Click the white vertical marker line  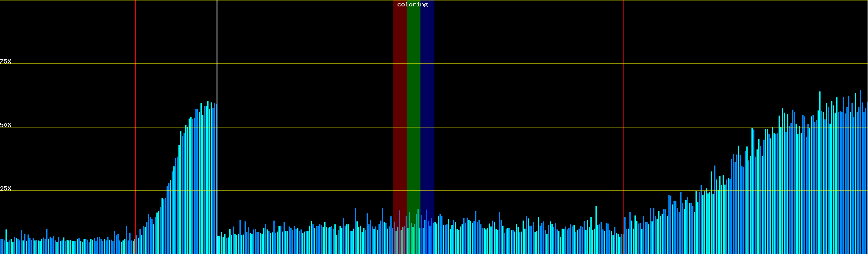(x=217, y=42)
